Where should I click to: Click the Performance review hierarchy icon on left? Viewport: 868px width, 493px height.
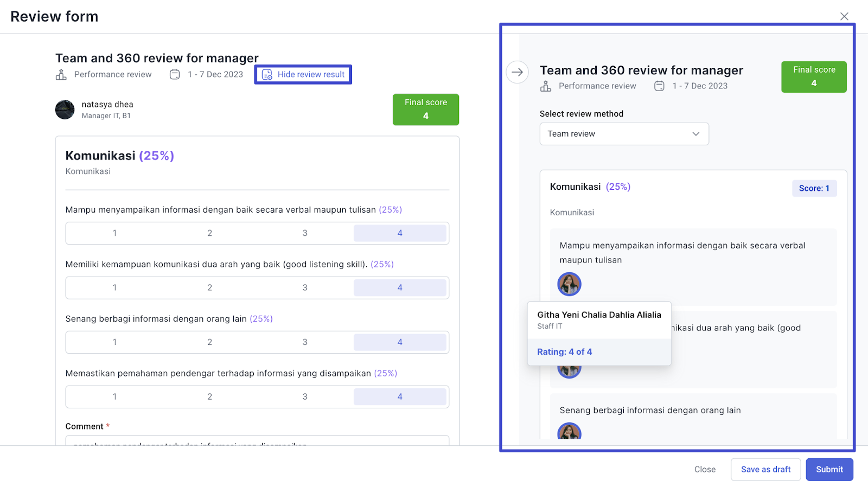pyautogui.click(x=61, y=75)
